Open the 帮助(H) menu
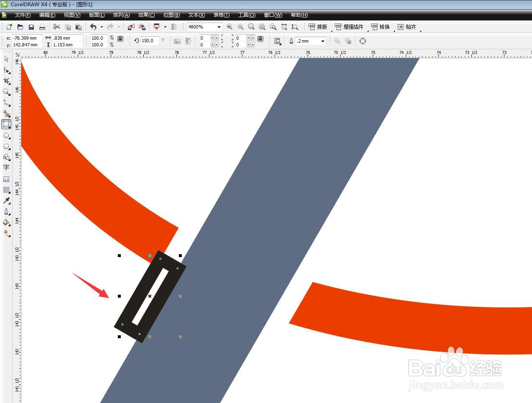 [299, 15]
